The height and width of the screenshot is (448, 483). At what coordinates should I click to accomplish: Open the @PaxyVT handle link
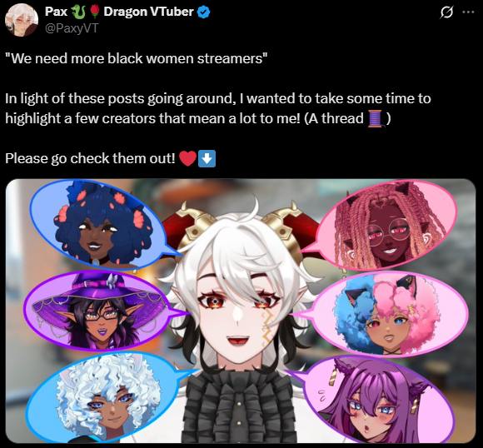click(x=72, y=28)
